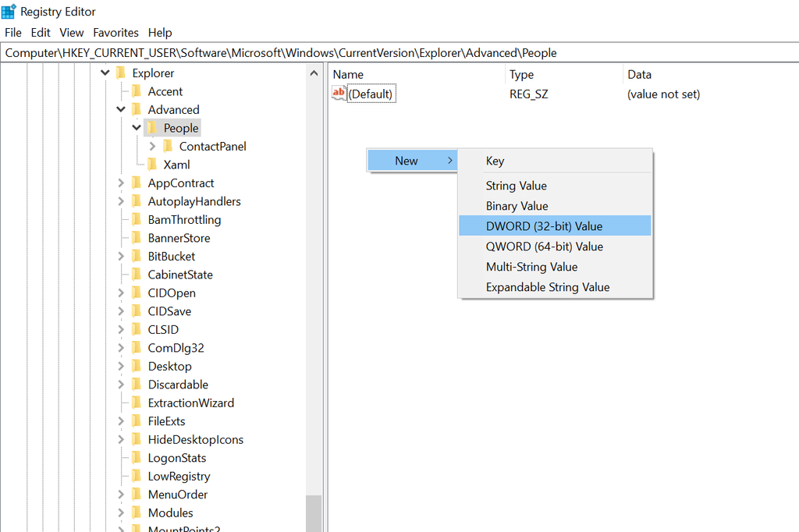Collapse the Explorer key
The image size is (799, 532).
(x=105, y=73)
